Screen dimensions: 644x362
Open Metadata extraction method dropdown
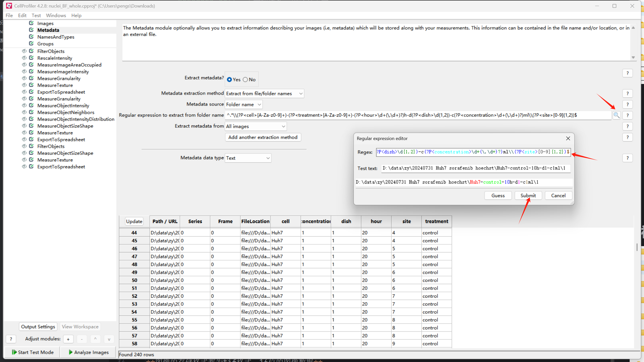[x=264, y=94]
